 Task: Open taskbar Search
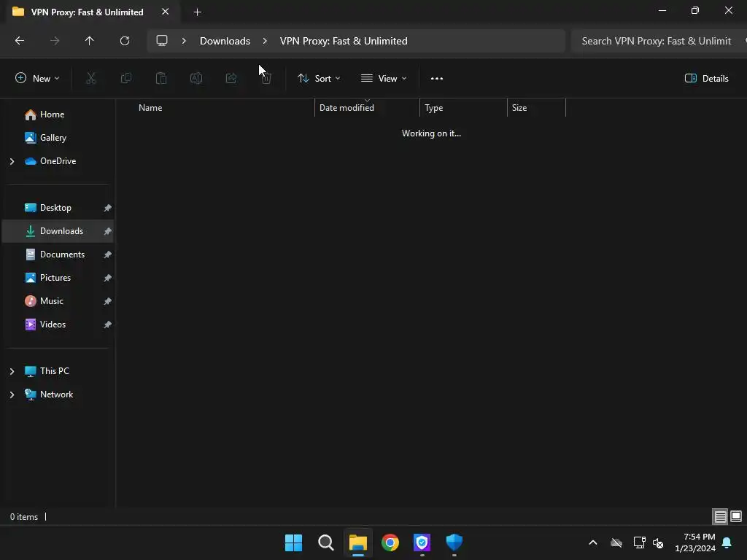(326, 542)
